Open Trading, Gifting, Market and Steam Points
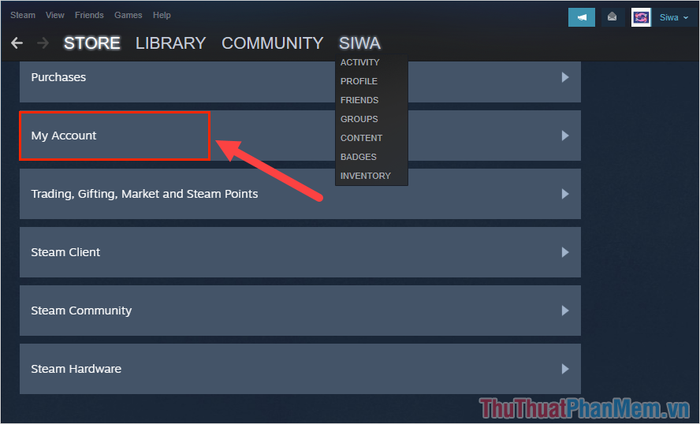 click(x=300, y=194)
